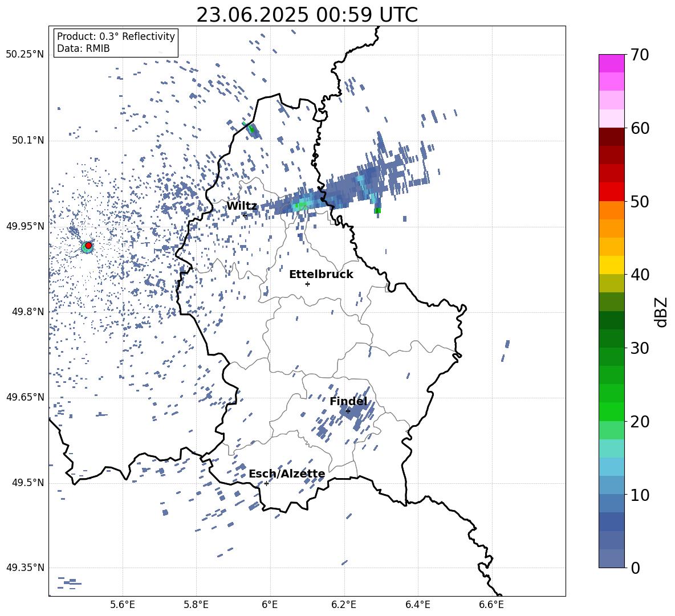Click the 6.4°E longitude label

pos(417,605)
